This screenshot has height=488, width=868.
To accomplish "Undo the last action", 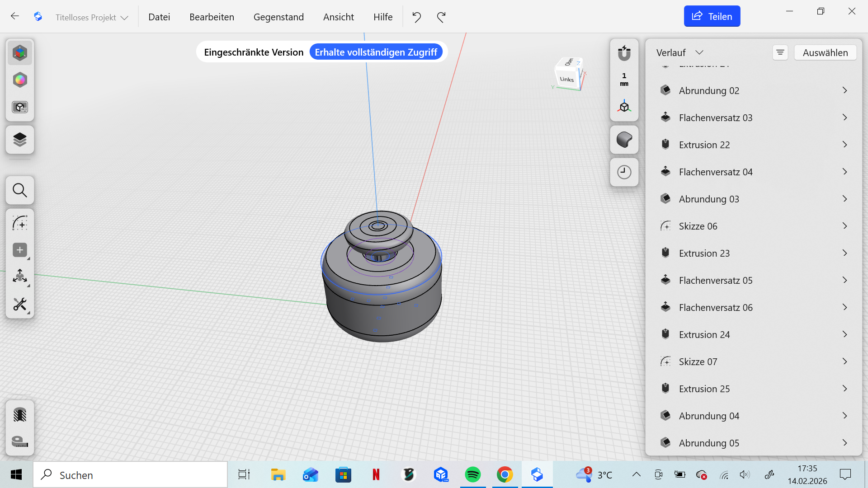I will (x=417, y=17).
